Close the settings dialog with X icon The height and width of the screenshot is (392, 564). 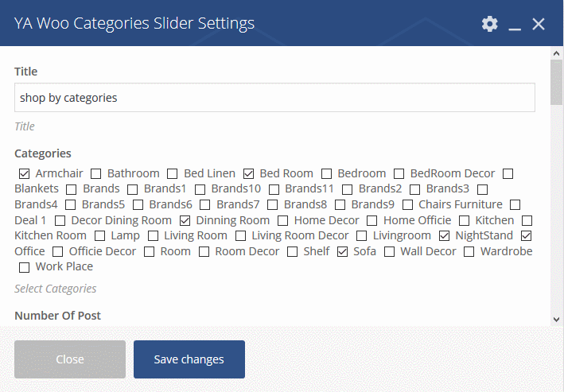tap(539, 24)
